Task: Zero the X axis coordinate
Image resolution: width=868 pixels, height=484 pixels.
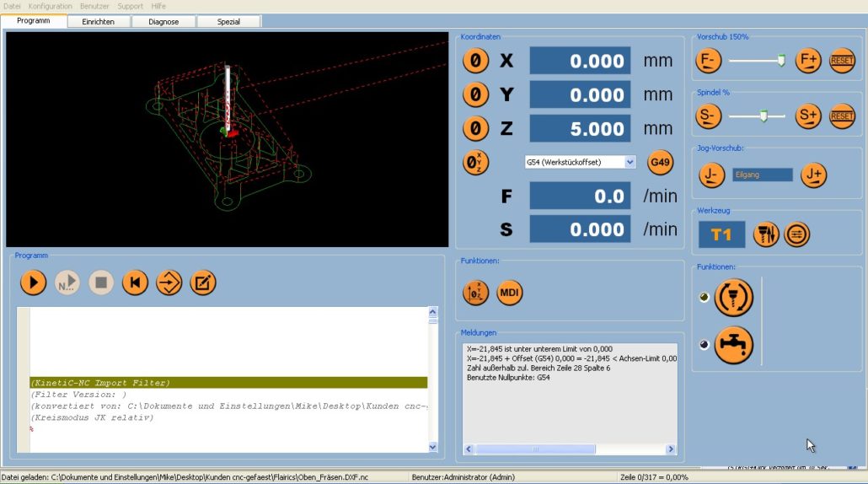Action: (476, 61)
